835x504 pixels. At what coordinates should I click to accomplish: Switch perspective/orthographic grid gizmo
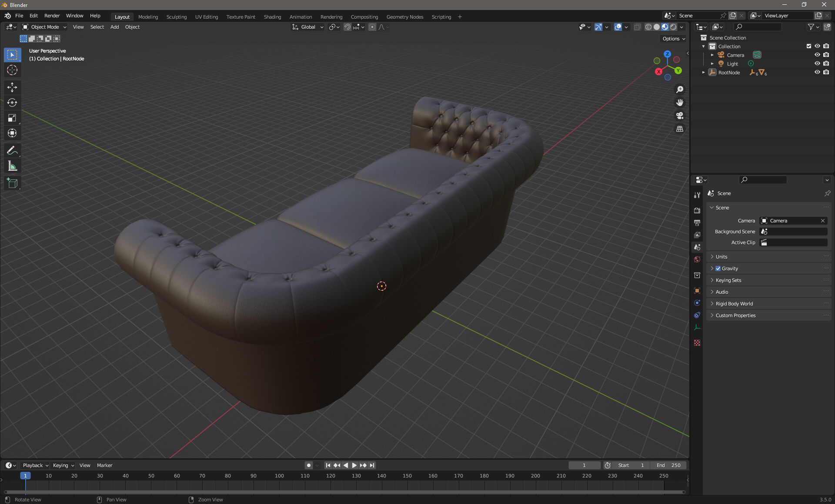(679, 129)
